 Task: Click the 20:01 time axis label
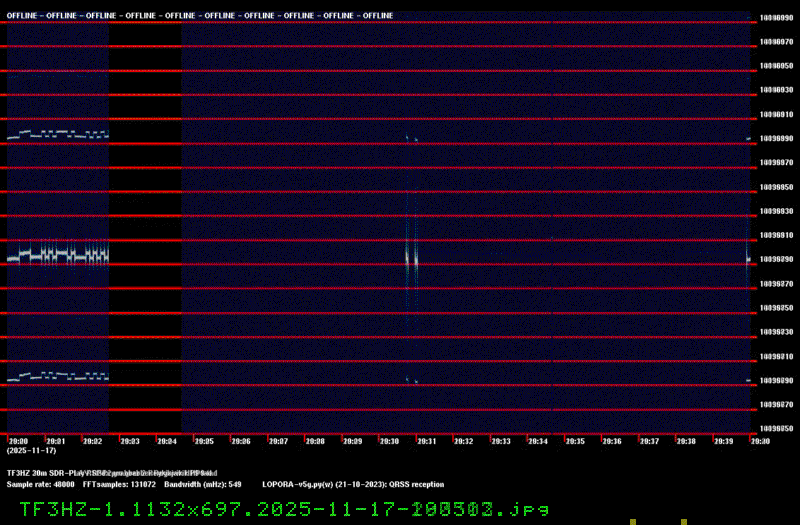click(x=56, y=441)
